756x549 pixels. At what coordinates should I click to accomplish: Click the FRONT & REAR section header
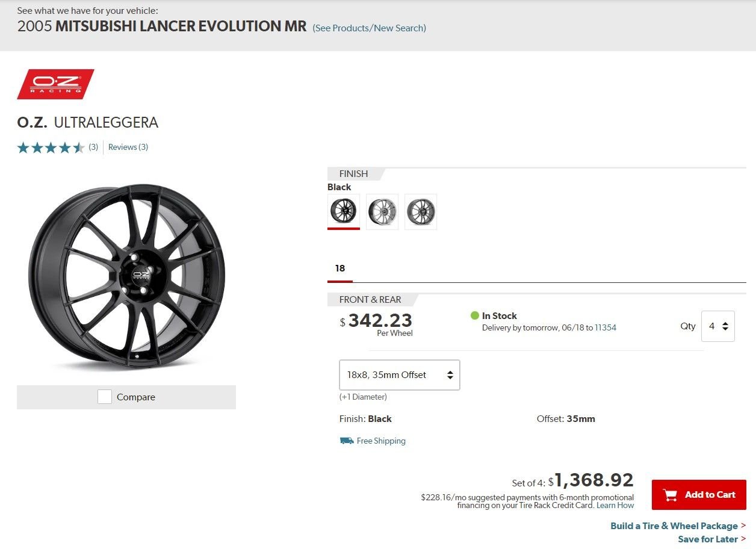(x=370, y=299)
